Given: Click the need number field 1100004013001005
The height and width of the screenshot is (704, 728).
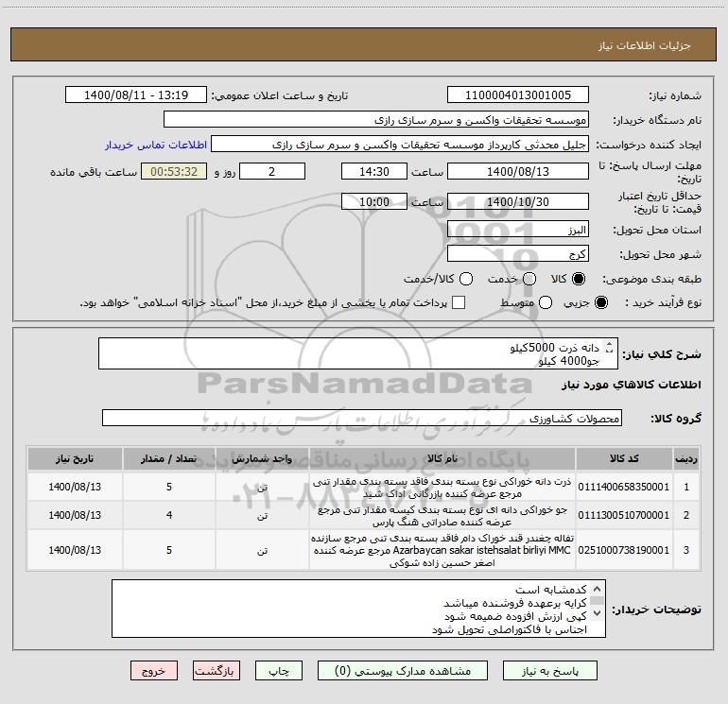Looking at the screenshot, I should pos(518,95).
